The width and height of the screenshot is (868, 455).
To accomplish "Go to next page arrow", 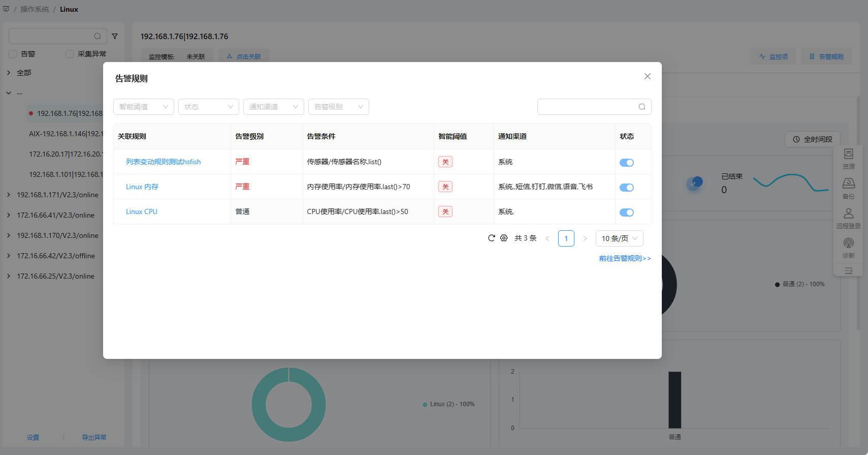I will click(585, 238).
